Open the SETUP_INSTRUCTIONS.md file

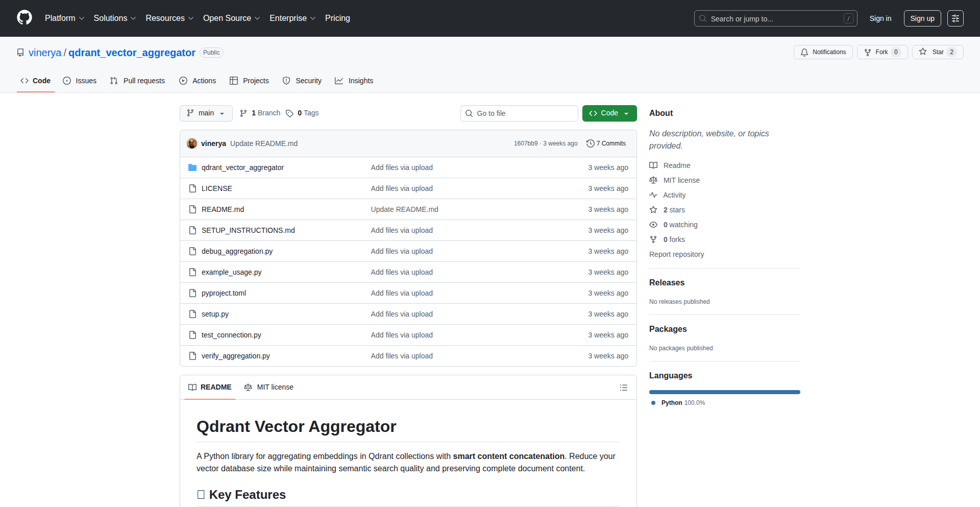tap(248, 230)
